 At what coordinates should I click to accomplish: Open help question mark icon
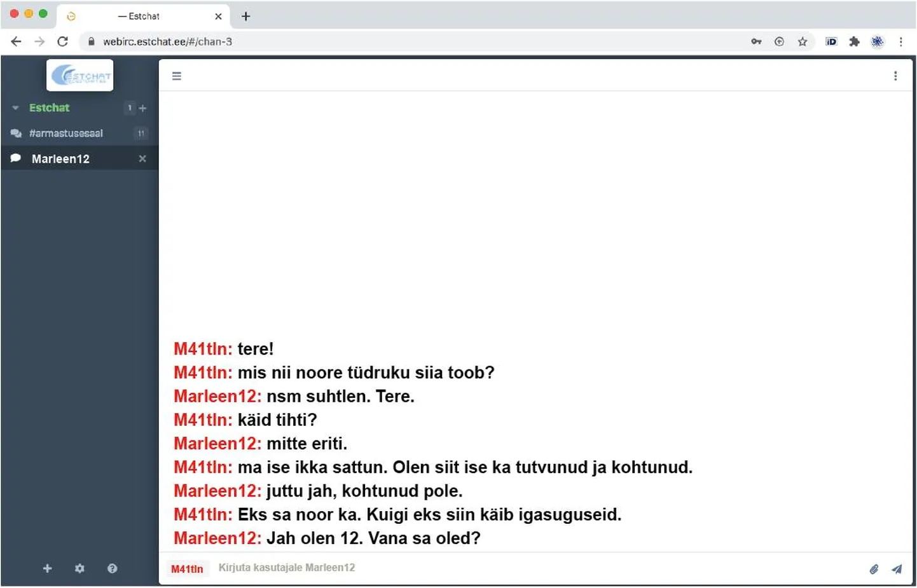pos(112,568)
